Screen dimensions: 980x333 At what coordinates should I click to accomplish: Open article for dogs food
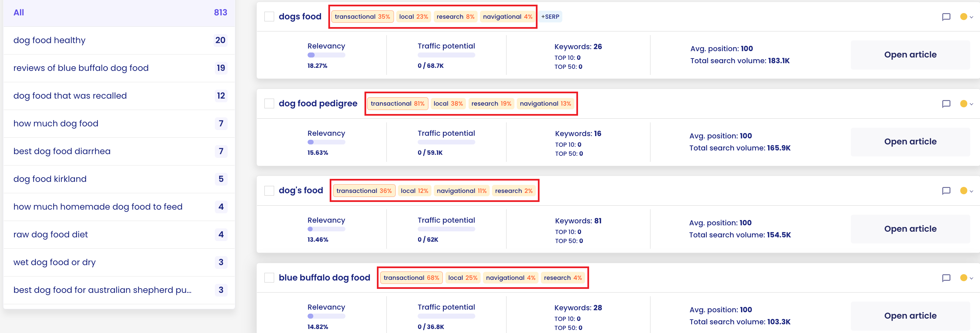click(x=910, y=55)
